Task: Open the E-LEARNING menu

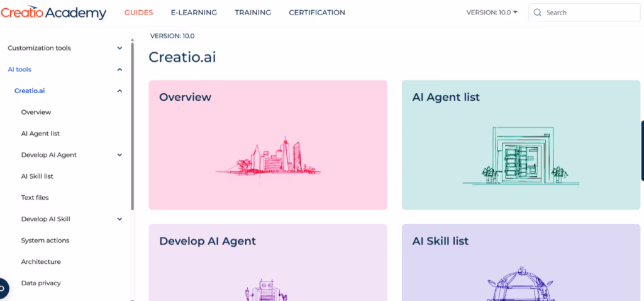Action: [x=194, y=13]
